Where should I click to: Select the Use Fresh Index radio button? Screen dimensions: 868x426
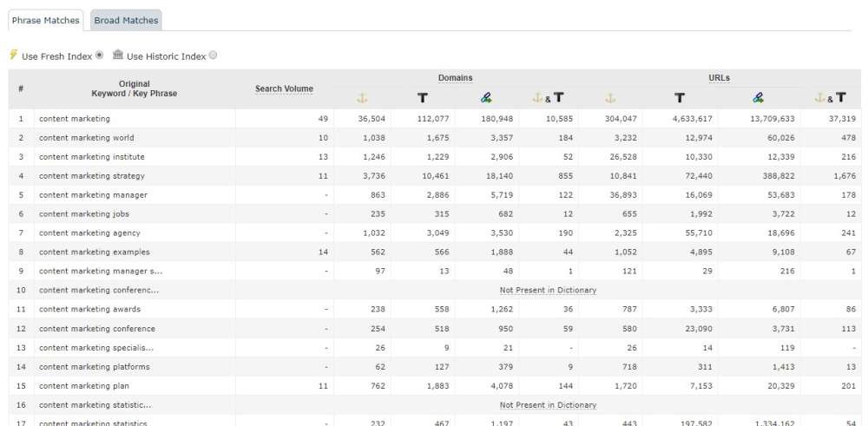pos(100,56)
